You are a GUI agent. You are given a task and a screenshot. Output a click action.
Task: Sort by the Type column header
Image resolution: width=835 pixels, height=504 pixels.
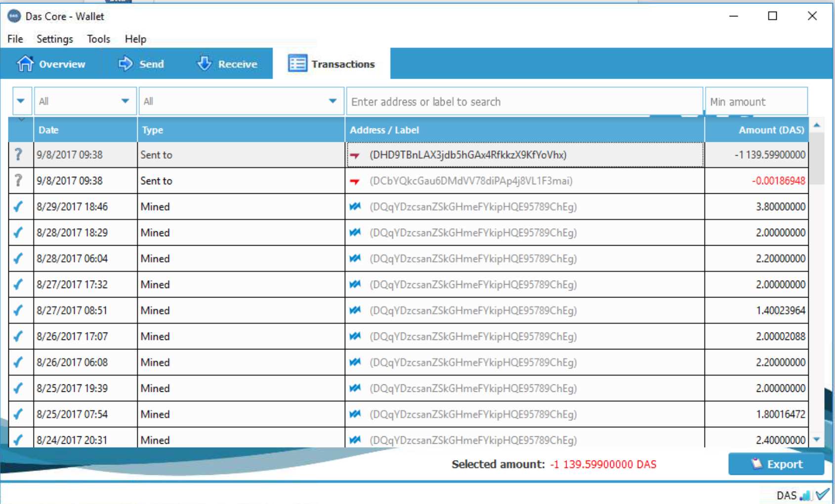[x=241, y=130]
